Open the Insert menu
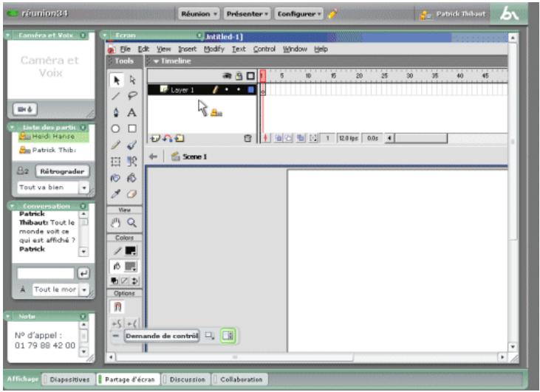Viewport: 540px width, 392px height. tap(188, 49)
